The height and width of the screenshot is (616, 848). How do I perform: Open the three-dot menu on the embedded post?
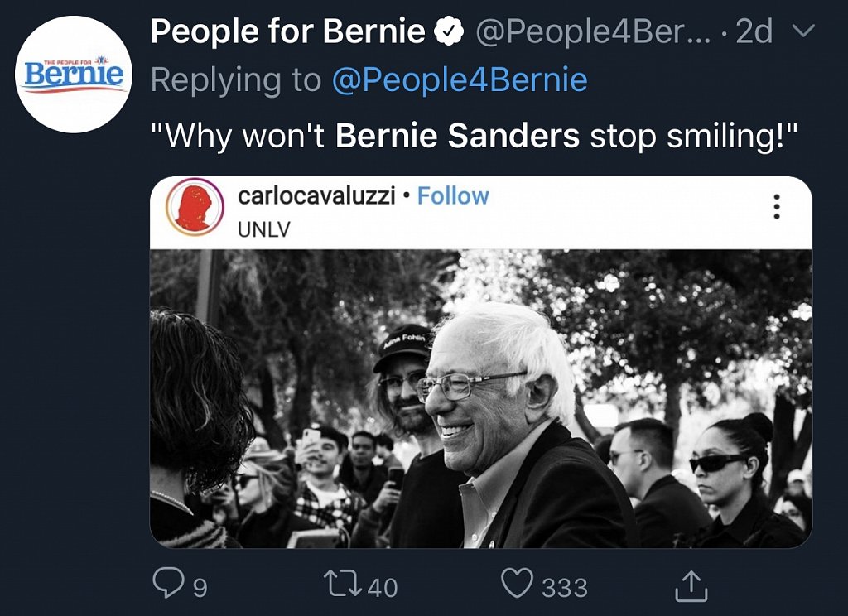(x=776, y=206)
